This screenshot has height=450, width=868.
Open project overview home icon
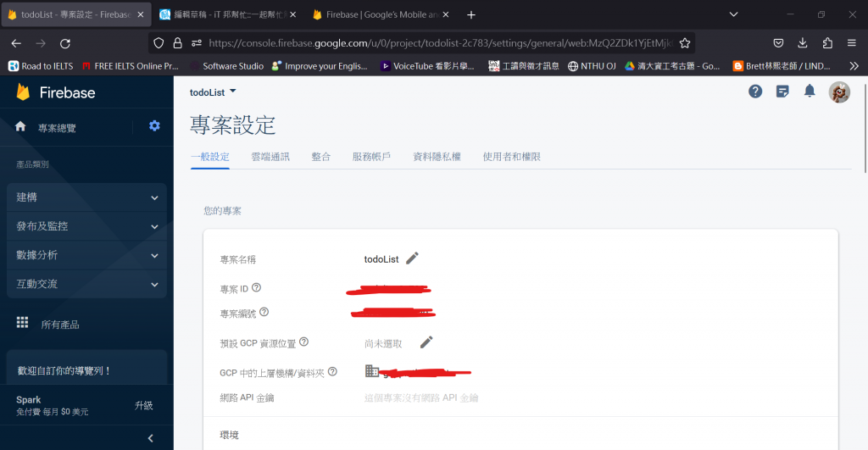coord(20,127)
